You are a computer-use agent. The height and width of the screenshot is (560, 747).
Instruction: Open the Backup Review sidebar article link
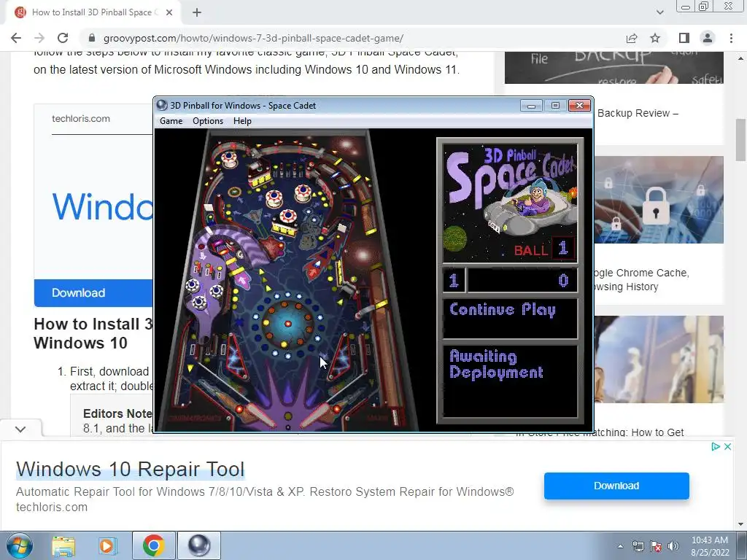tap(638, 113)
